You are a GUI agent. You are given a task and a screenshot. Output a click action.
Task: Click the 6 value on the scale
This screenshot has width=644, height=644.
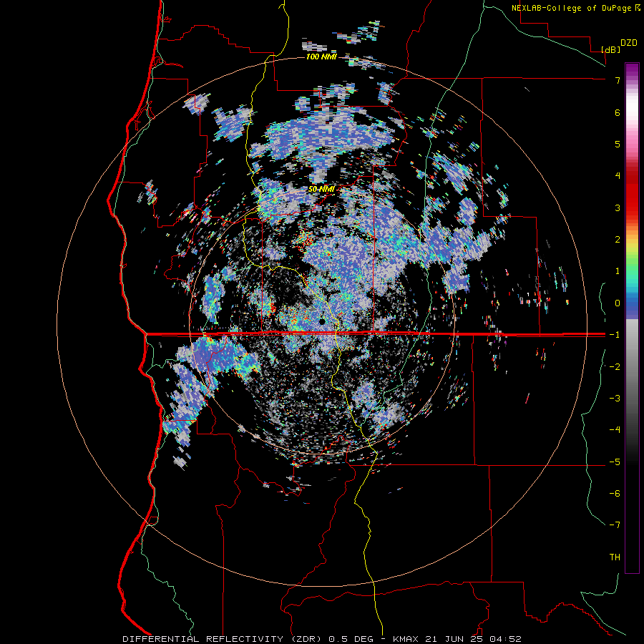coord(618,112)
